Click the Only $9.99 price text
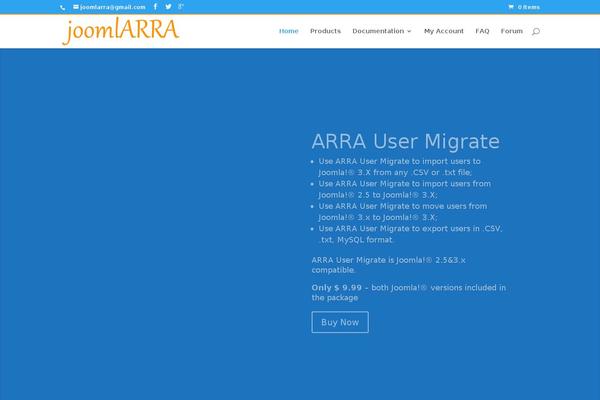The image size is (600, 400). click(337, 288)
